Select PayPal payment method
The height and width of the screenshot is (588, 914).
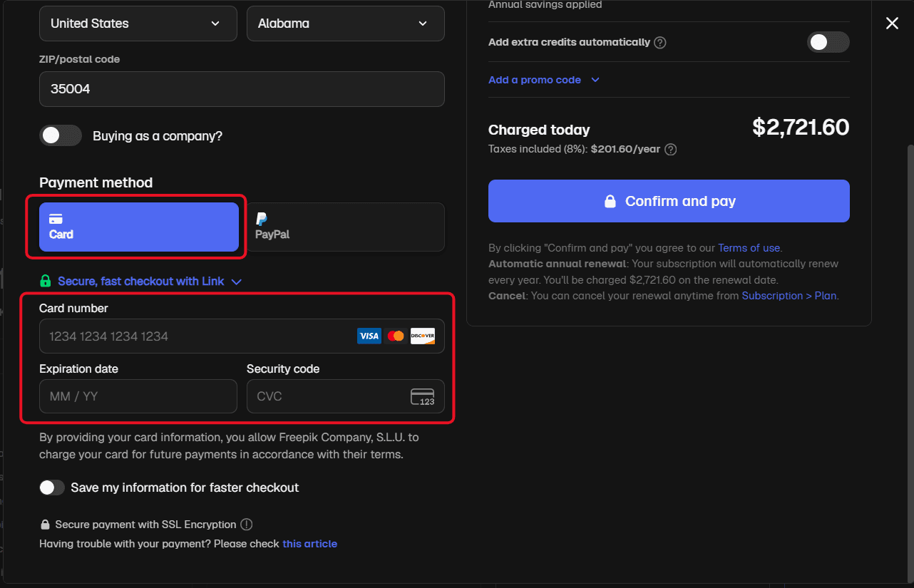pyautogui.click(x=345, y=227)
